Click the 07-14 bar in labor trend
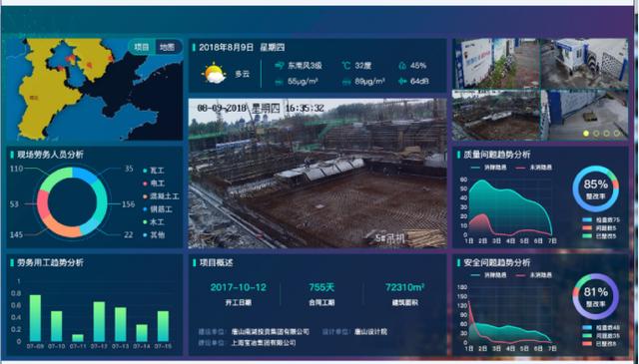Viewport: 639px width, 364px height. click(x=142, y=333)
